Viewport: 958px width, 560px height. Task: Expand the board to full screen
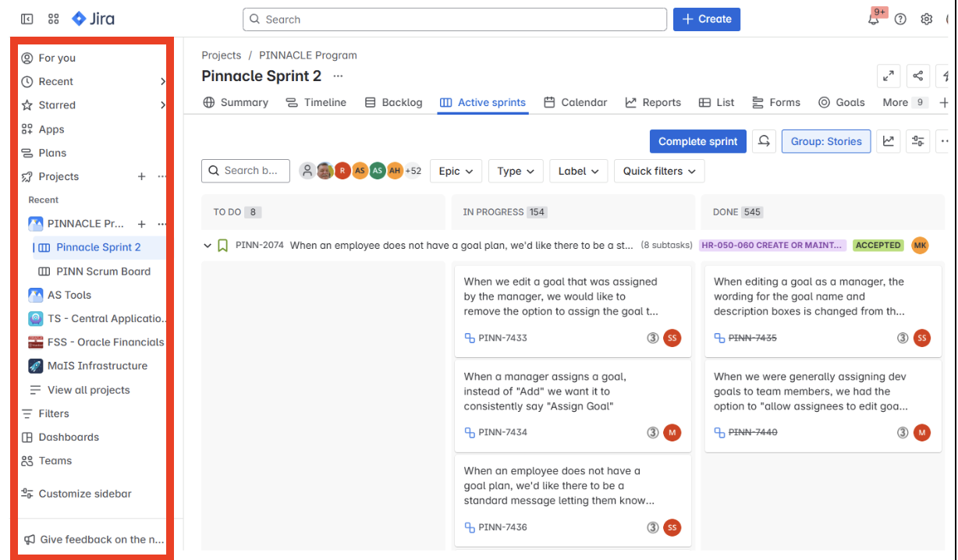coord(889,76)
